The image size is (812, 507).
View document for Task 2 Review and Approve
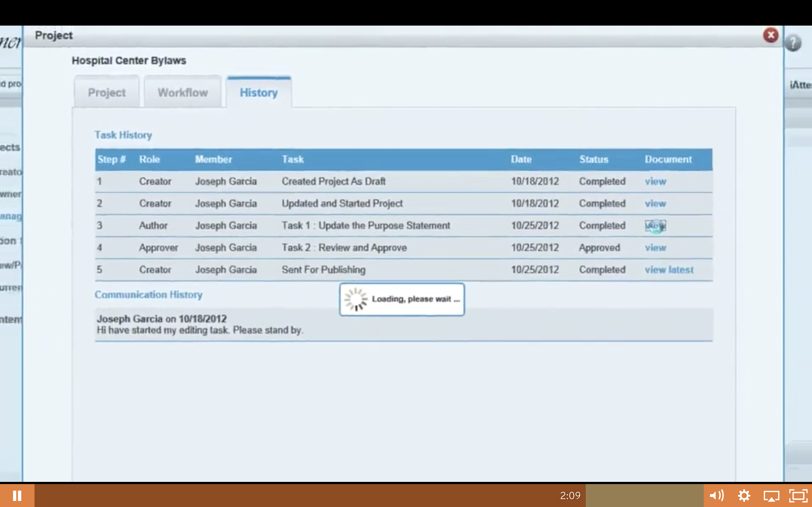click(655, 248)
